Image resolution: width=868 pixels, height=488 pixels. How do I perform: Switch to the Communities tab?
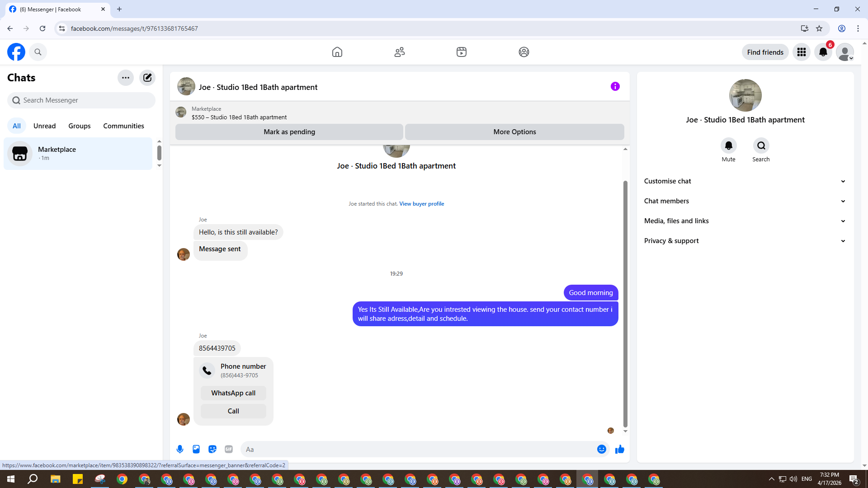tap(123, 126)
